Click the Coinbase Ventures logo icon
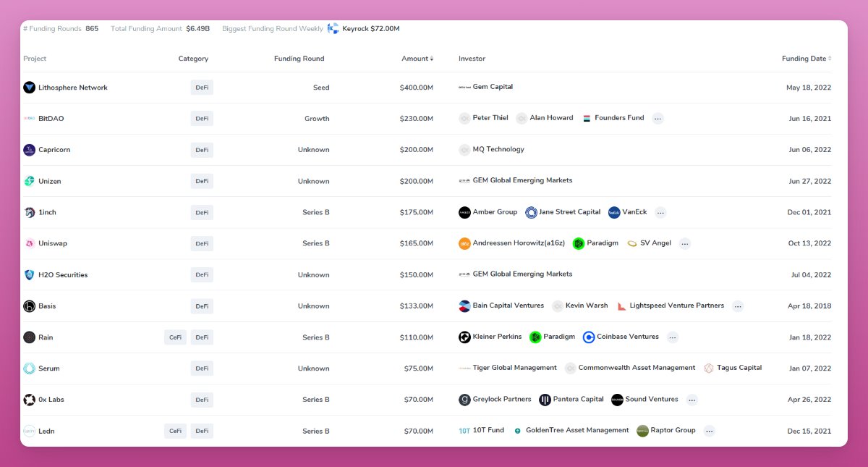 (589, 337)
